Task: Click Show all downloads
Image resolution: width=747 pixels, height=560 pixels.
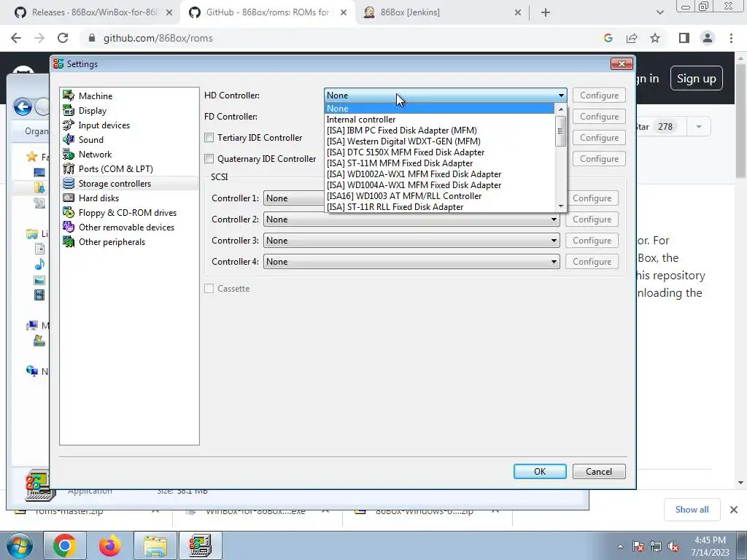Action: 692,510
